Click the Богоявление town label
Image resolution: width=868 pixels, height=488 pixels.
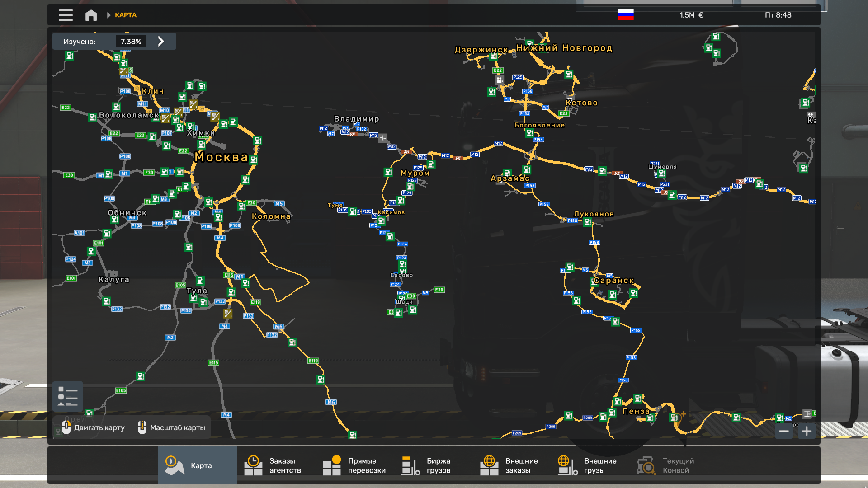point(539,125)
